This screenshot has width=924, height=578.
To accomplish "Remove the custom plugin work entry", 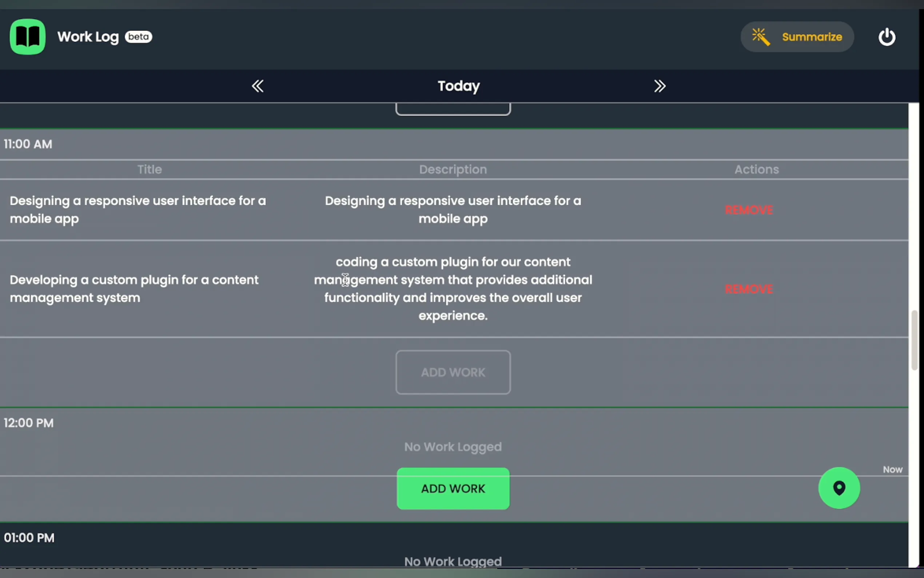I will 749,289.
